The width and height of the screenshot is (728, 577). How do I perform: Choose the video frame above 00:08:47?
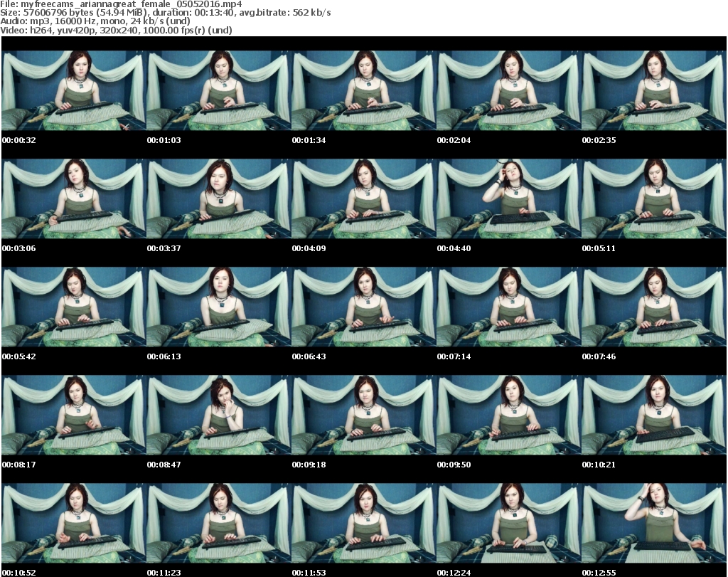point(219,415)
